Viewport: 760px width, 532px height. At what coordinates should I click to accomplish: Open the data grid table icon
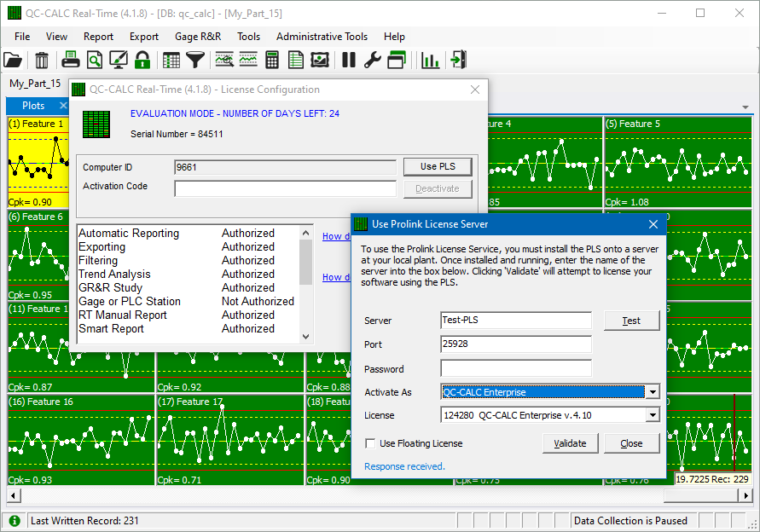171,60
